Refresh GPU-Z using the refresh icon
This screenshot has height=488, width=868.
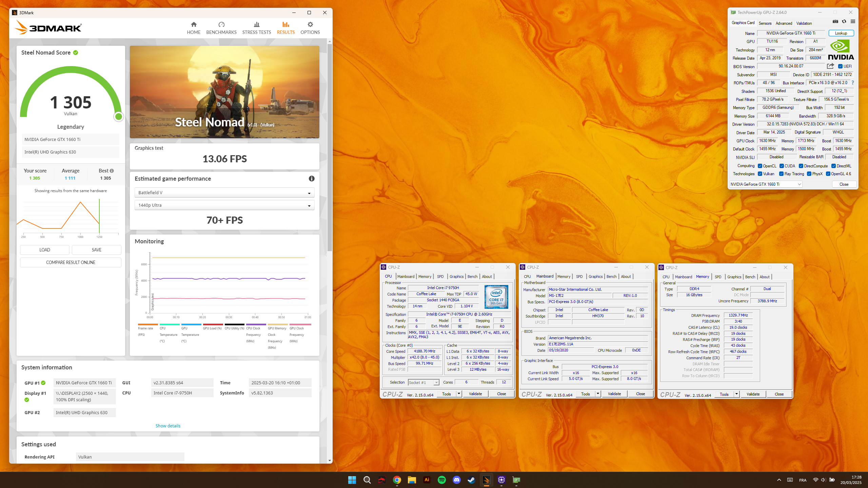pyautogui.click(x=844, y=22)
